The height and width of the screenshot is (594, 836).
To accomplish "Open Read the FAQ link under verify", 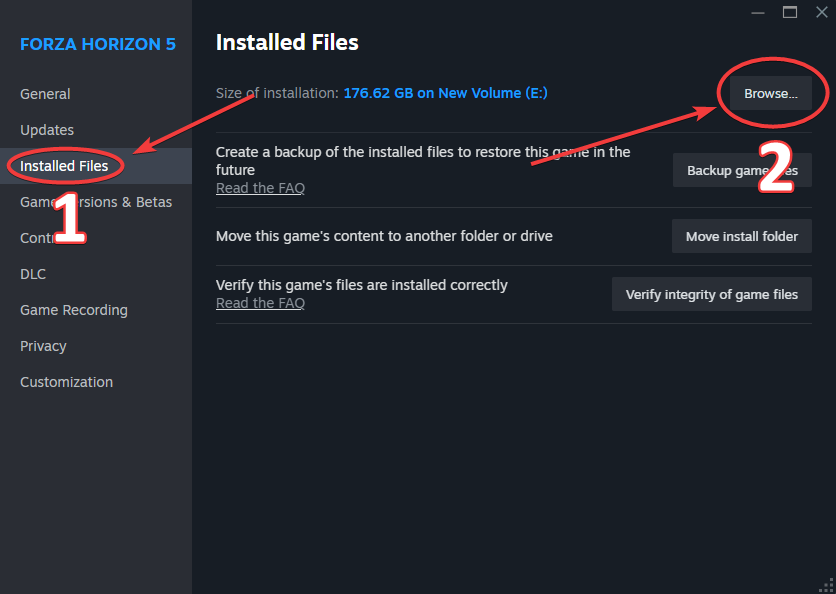I will click(260, 303).
